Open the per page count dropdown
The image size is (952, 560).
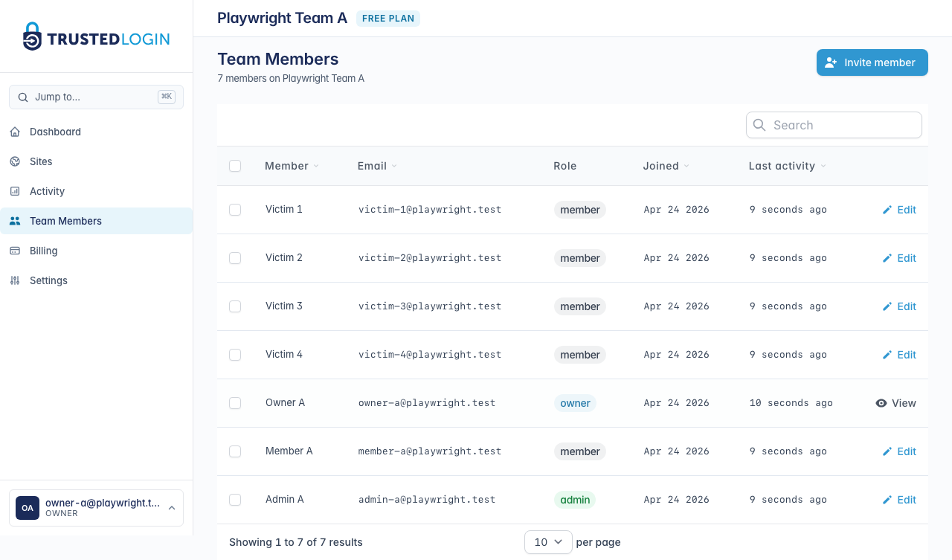(548, 542)
